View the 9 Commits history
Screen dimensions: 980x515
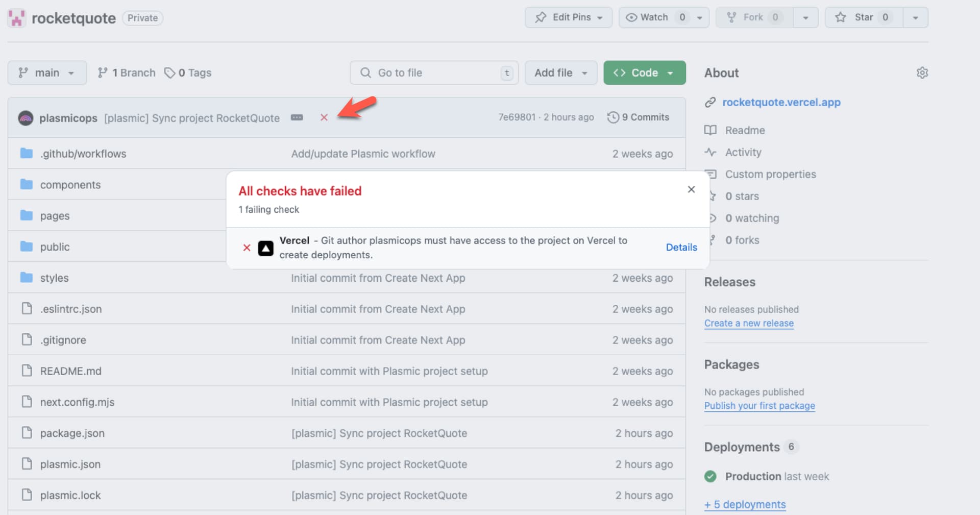639,117
